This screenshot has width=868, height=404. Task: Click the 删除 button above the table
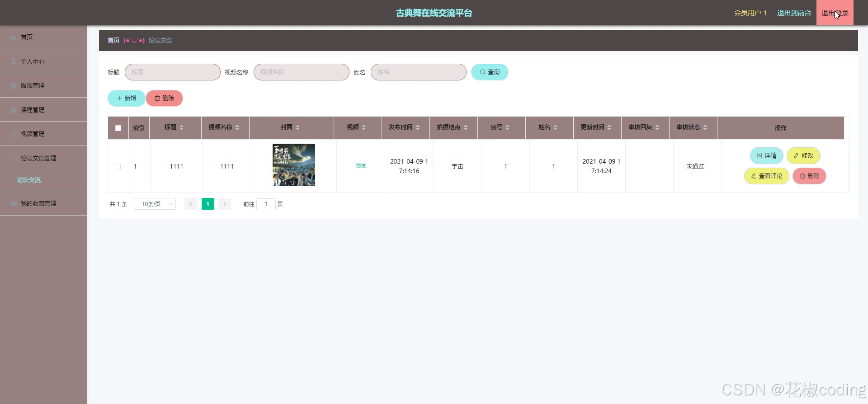coord(165,98)
